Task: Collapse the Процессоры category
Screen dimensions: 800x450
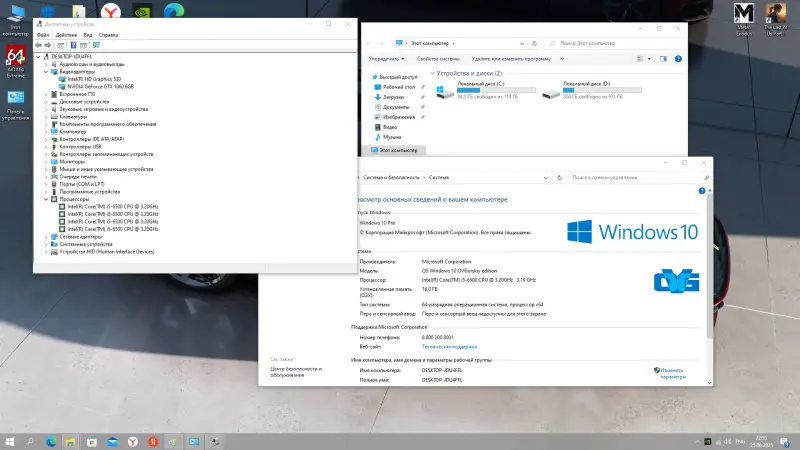Action: (x=46, y=199)
